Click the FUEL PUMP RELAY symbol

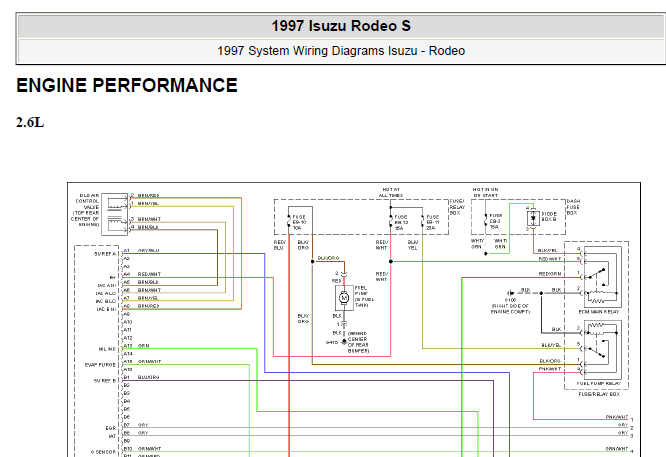coord(602,350)
